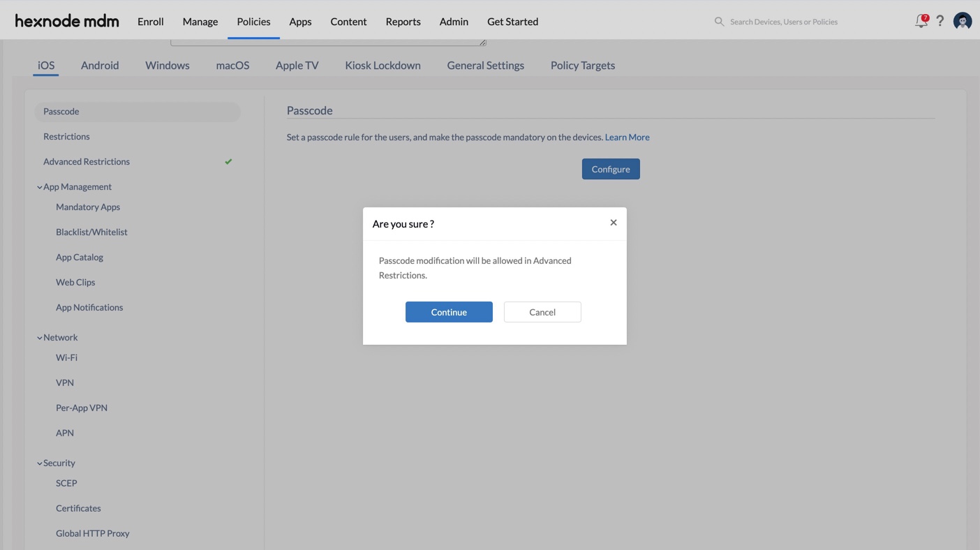The width and height of the screenshot is (980, 550).
Task: Open the notifications bell icon
Action: click(x=920, y=22)
